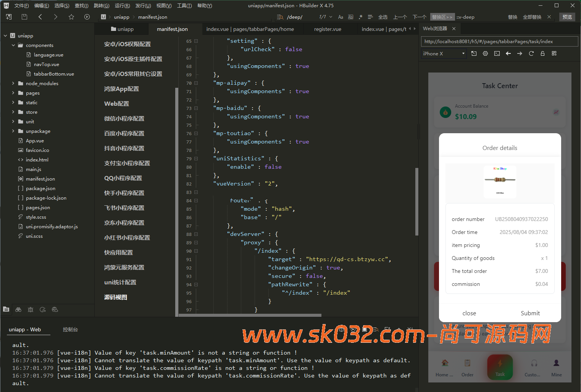Click the bookmark star icon
The height and width of the screenshot is (392, 581).
click(71, 17)
